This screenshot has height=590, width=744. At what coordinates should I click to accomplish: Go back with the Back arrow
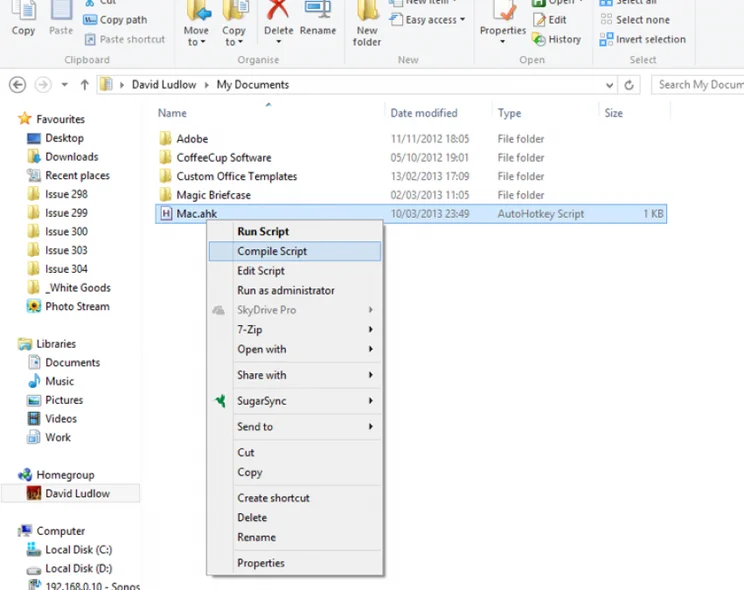[18, 85]
